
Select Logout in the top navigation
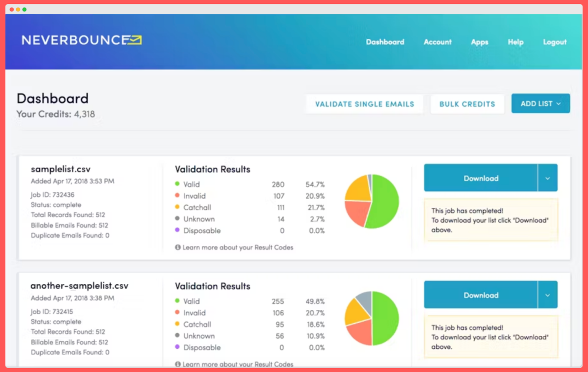[x=555, y=42]
